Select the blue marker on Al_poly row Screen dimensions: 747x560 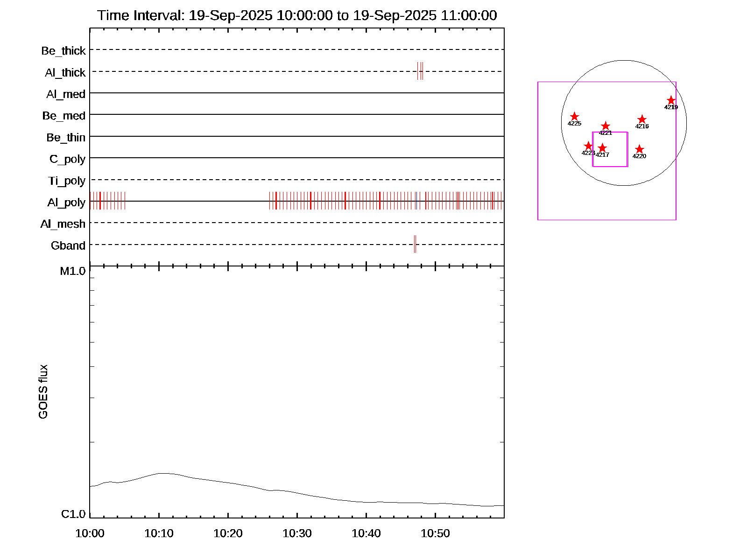[416, 201]
